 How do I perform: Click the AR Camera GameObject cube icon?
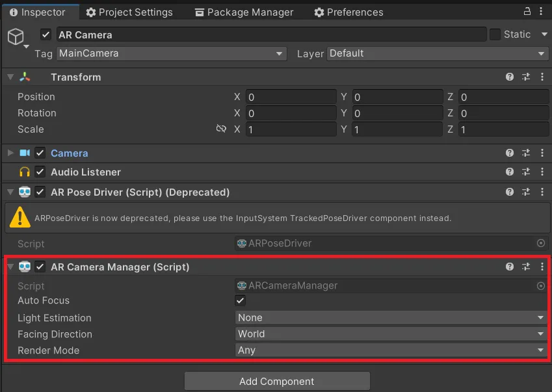pos(16,37)
